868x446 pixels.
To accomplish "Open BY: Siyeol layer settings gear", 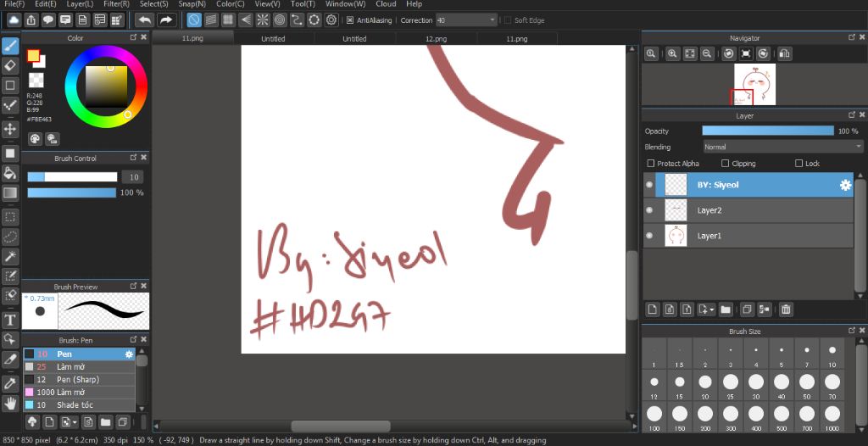I will [845, 185].
